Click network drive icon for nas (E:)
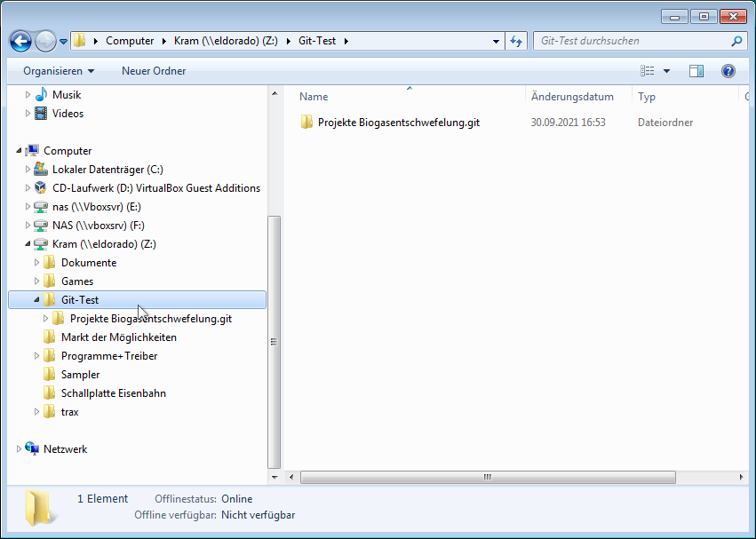The width and height of the screenshot is (756, 539). (x=41, y=207)
